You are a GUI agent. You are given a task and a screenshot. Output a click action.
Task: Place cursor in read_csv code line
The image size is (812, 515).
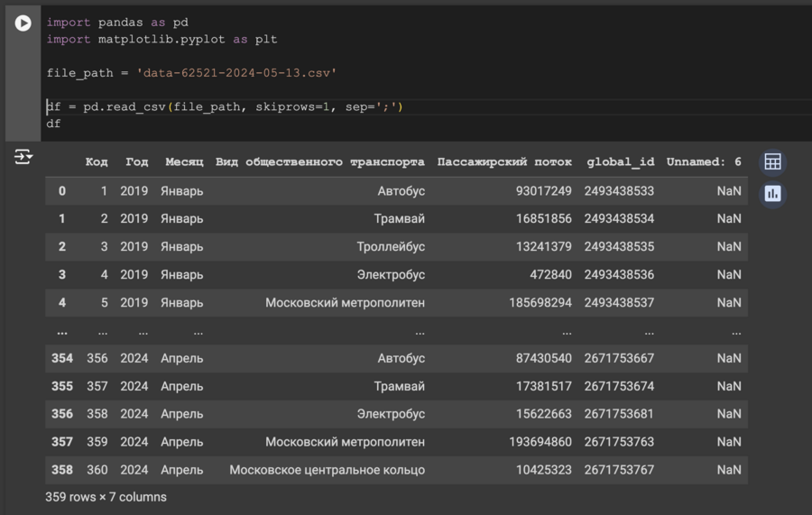click(226, 107)
